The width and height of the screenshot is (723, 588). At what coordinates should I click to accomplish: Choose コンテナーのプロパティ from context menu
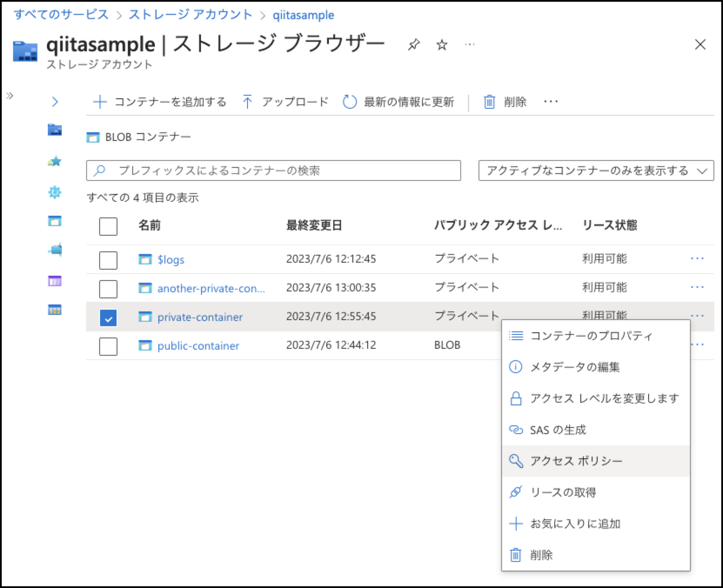pyautogui.click(x=596, y=336)
